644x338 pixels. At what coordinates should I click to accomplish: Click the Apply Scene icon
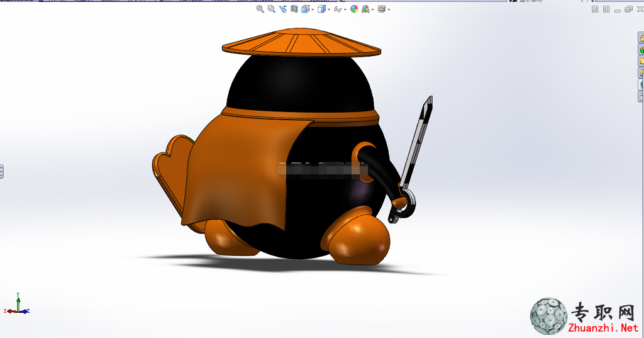366,9
